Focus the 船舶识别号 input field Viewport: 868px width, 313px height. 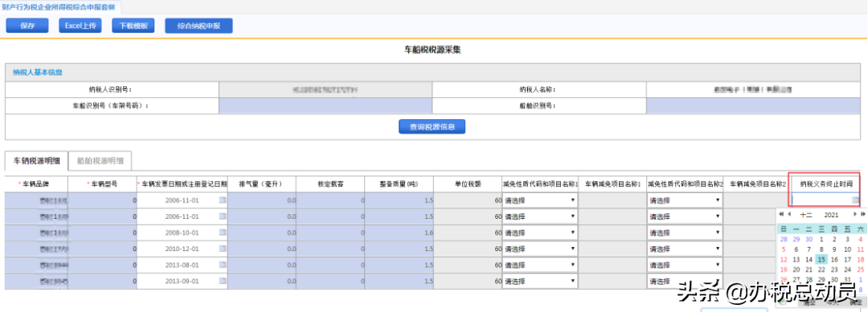753,106
